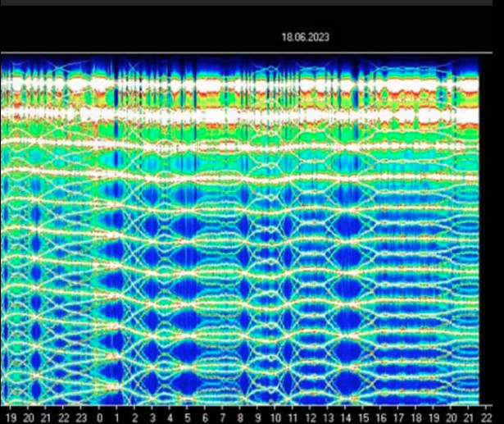Pick the hour 11 time marker
The image size is (504, 424).
pos(293,417)
